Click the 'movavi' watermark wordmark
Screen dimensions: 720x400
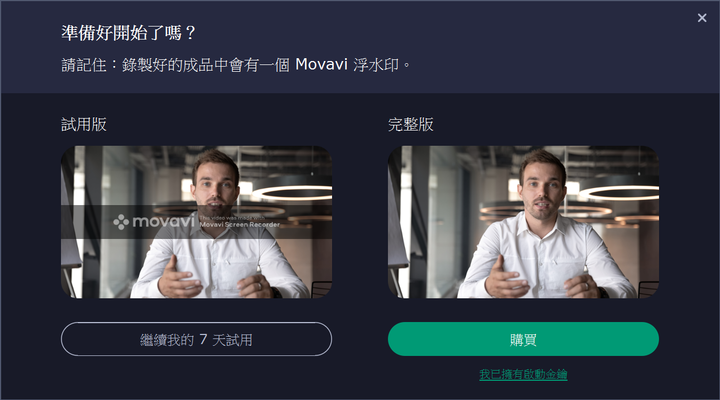point(163,222)
